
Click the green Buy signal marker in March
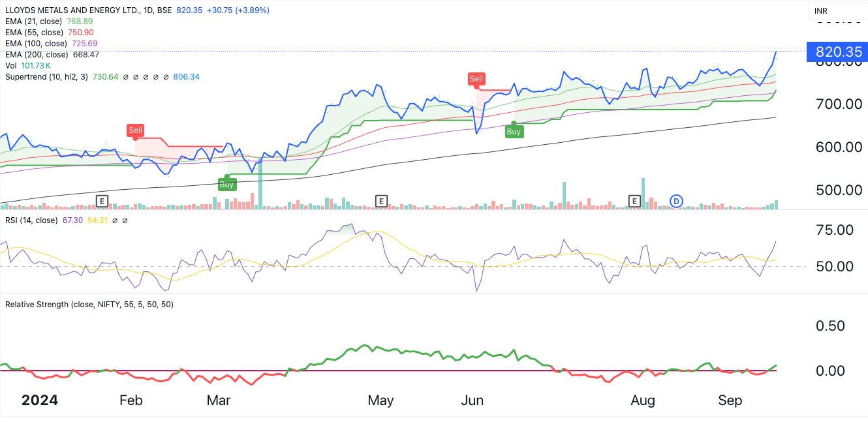pos(226,184)
